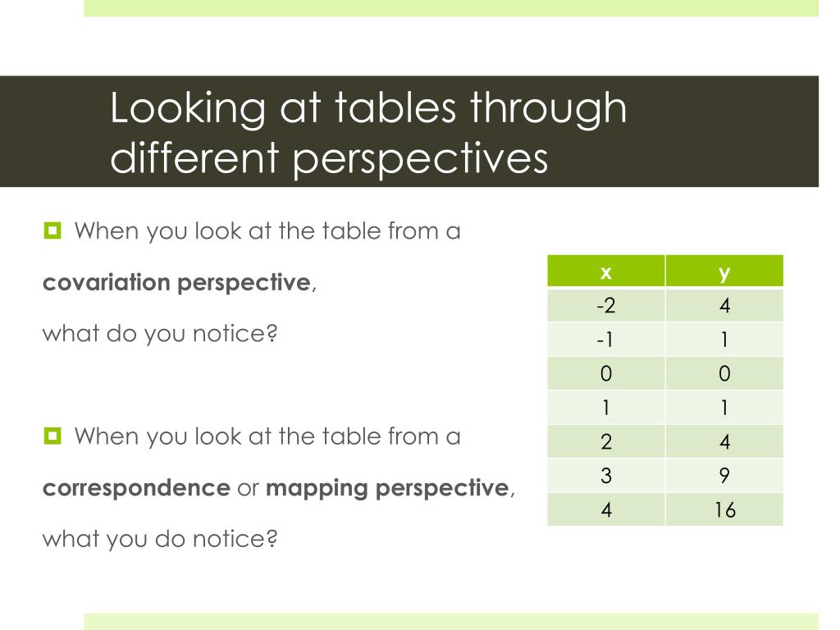Screen dimensions: 840x630
Task: Click the first 'what do you notice?' line
Action: [160, 334]
